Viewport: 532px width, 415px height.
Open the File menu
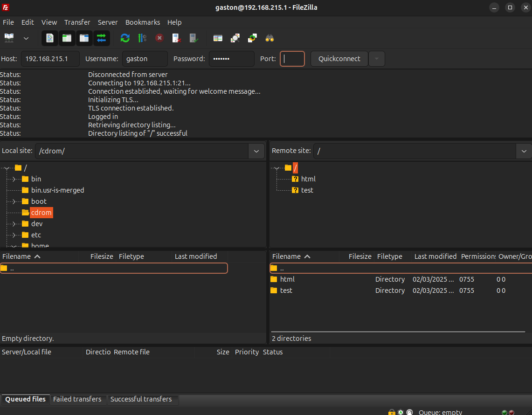coord(8,22)
